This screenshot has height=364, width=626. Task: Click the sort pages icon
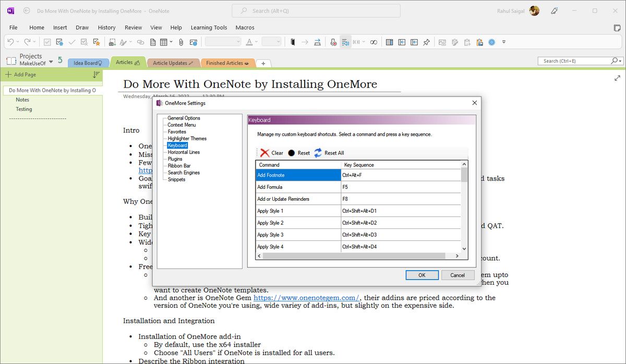[96, 75]
